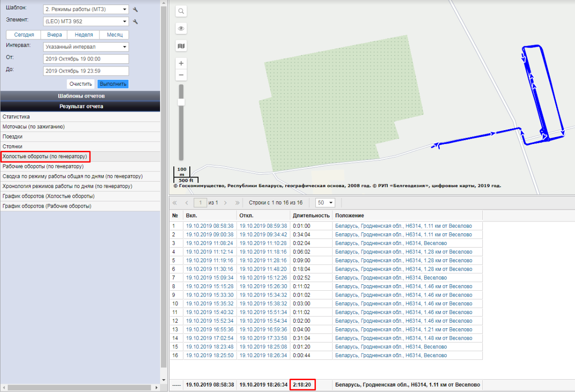This screenshot has height=392, width=575.
Task: Click end time 19.10.2019 15:26:30 link
Action: click(x=264, y=287)
